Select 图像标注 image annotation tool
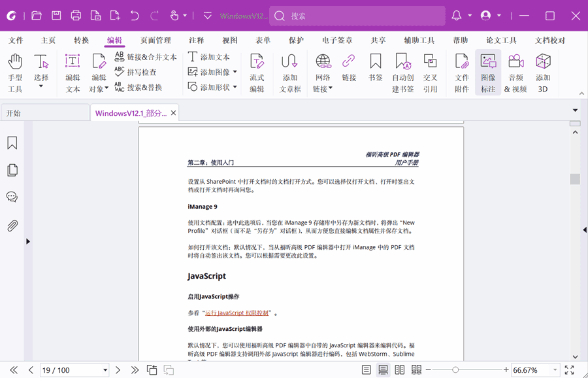The height and width of the screenshot is (378, 588). [488, 73]
